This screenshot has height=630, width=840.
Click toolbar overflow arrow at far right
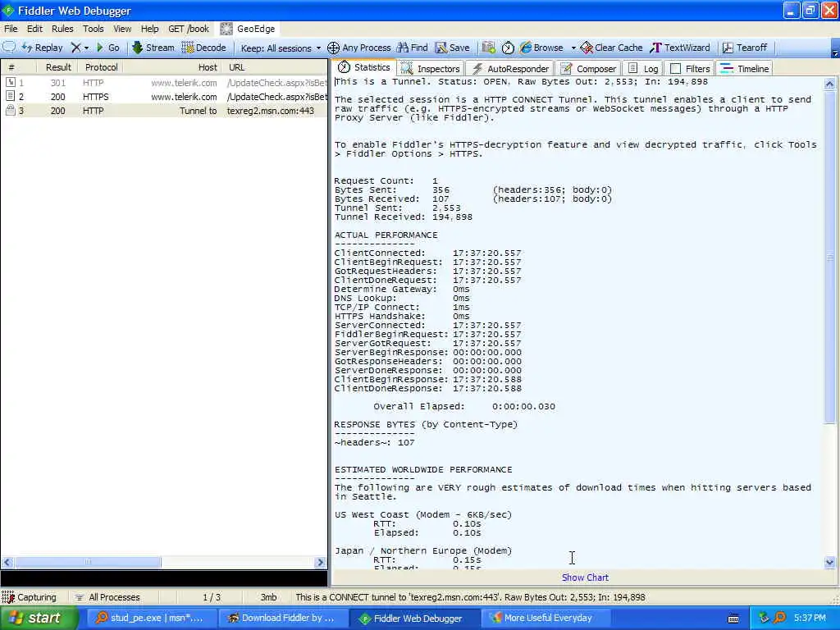pyautogui.click(x=834, y=52)
